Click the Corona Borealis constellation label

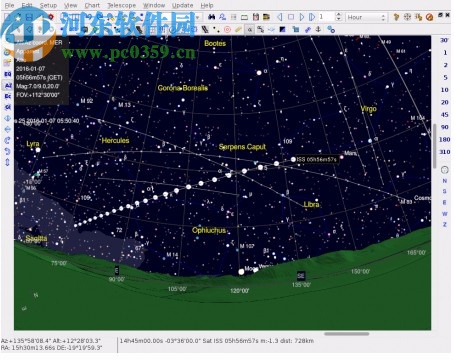coord(183,88)
